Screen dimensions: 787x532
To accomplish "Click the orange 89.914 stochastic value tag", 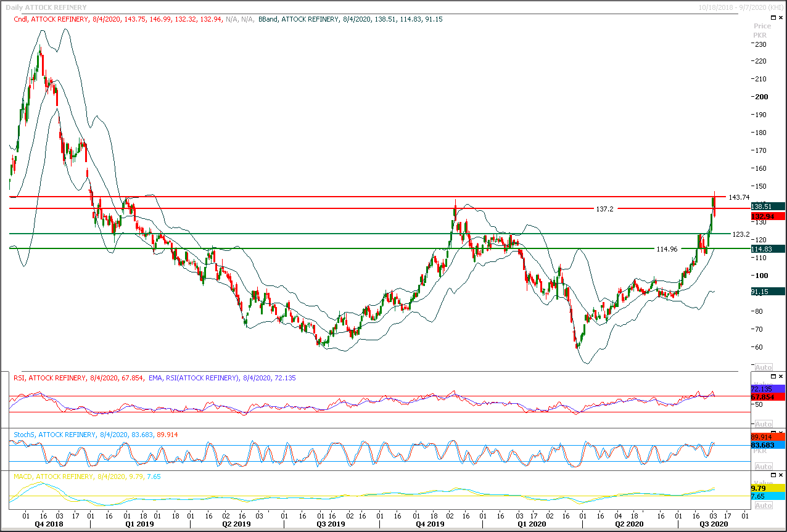I will (x=767, y=436).
